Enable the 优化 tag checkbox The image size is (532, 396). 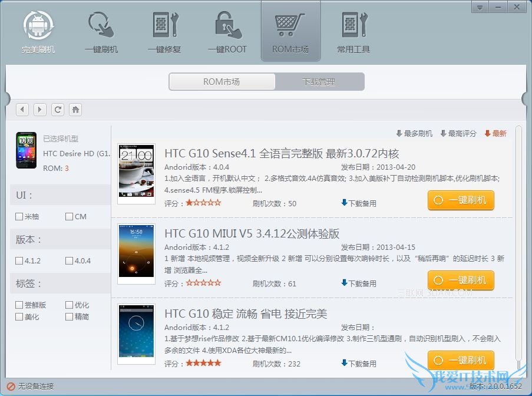coord(69,305)
